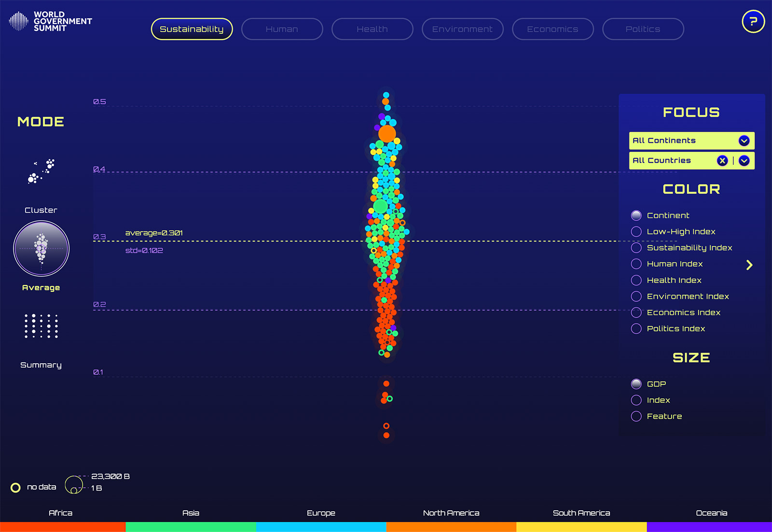Click the large orange bubble in the chart

pos(386,133)
